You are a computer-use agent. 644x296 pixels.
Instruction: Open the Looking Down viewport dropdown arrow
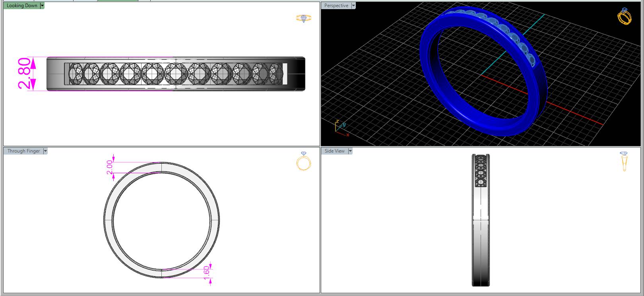(43, 6)
